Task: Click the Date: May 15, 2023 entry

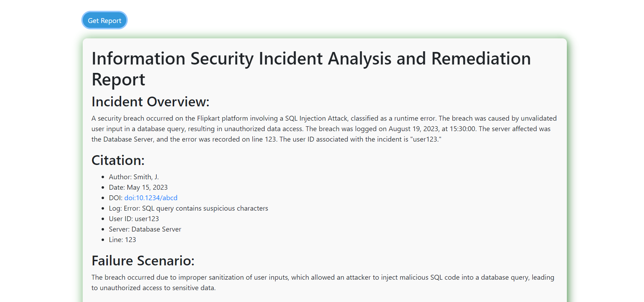Action: (x=138, y=187)
